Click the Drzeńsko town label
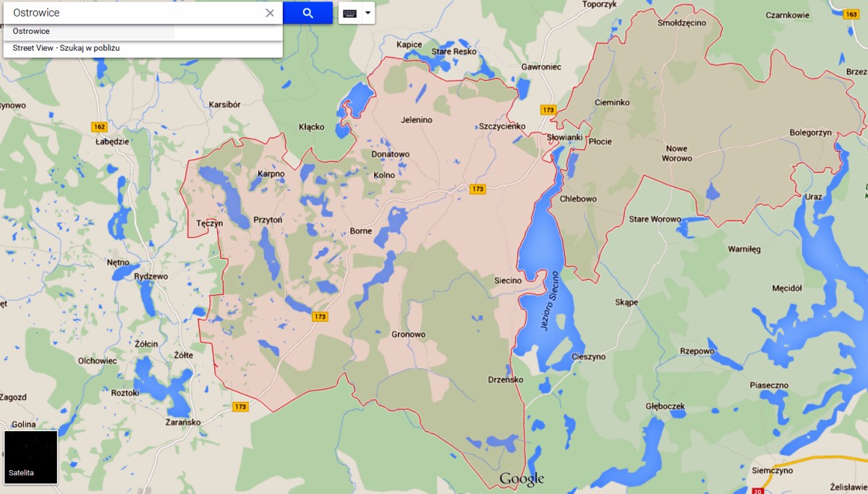 point(506,380)
